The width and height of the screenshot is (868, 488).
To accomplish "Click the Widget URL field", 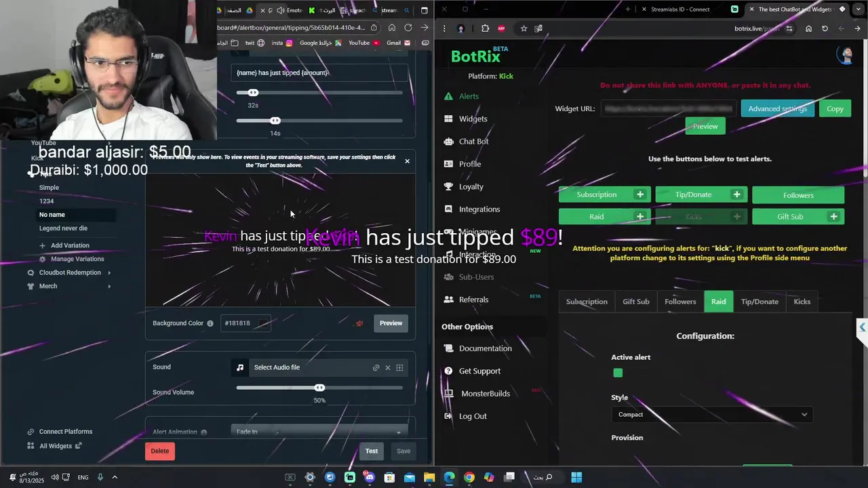I will coord(669,108).
